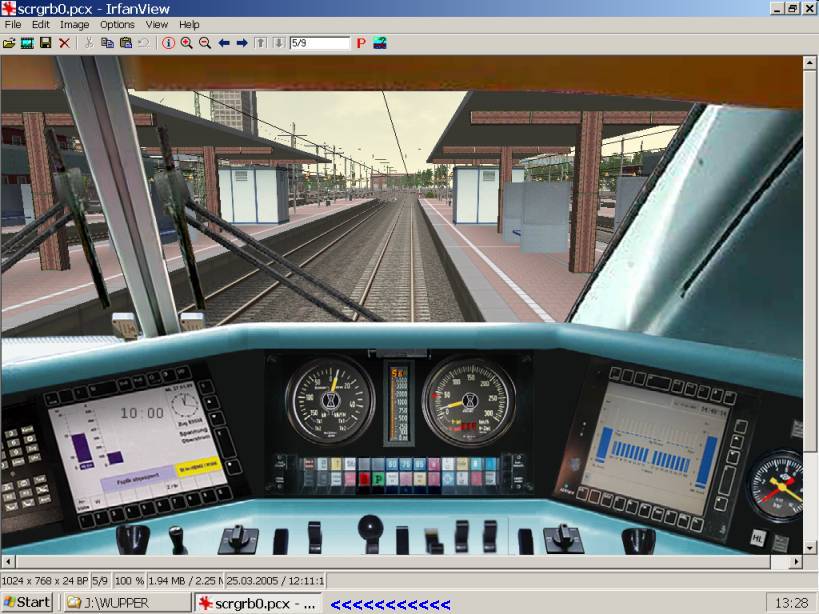
Task: Delete the file with the red X icon
Action: coord(64,43)
